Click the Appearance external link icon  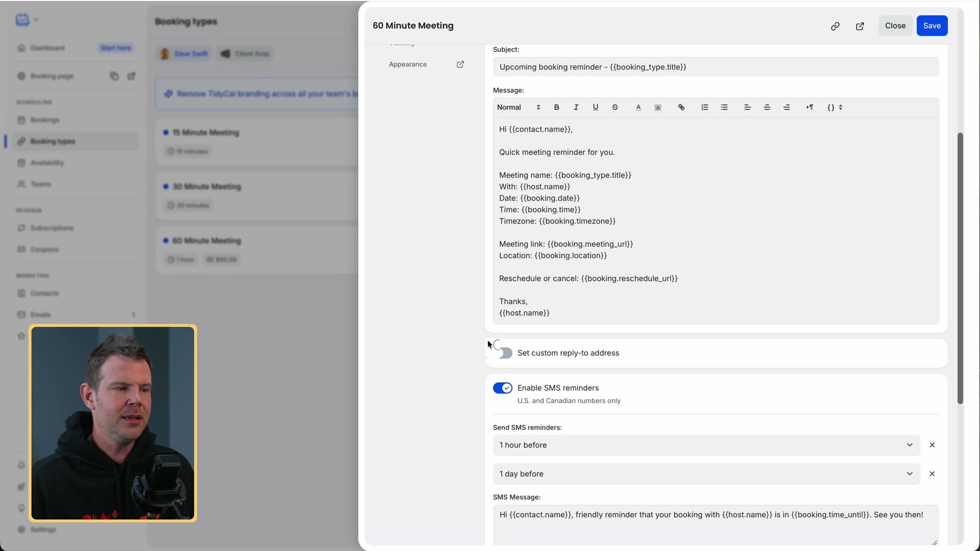(x=460, y=64)
